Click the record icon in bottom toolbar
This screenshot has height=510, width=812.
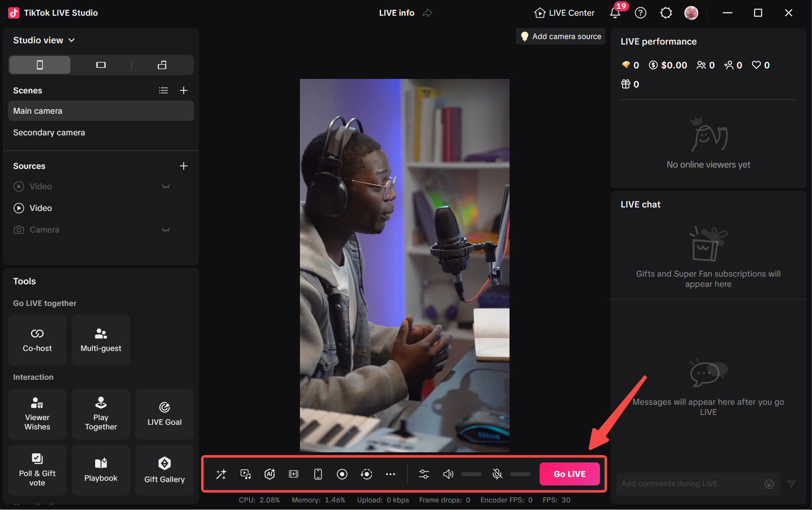click(x=342, y=474)
